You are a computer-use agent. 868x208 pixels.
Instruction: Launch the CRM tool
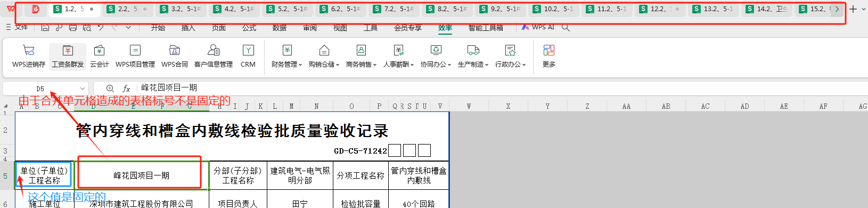[248, 57]
